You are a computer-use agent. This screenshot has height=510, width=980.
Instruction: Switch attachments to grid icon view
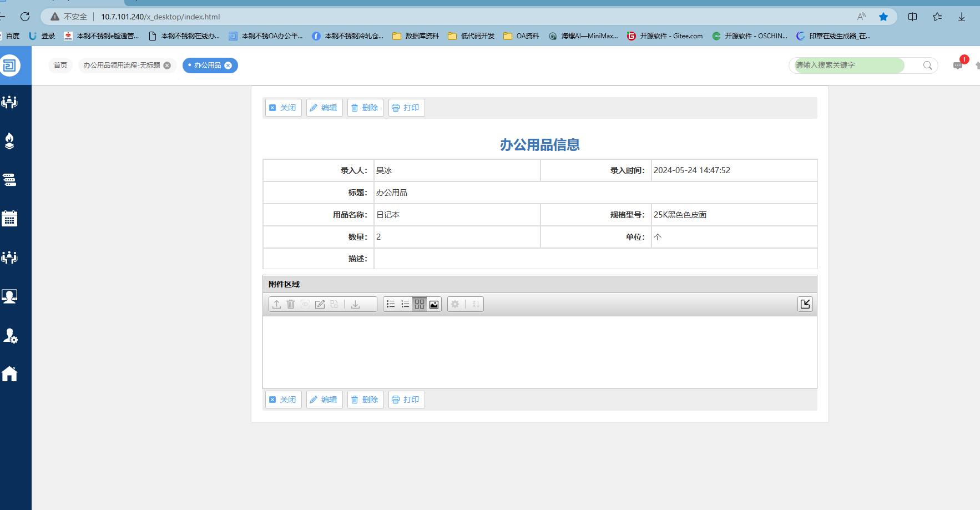click(x=420, y=304)
